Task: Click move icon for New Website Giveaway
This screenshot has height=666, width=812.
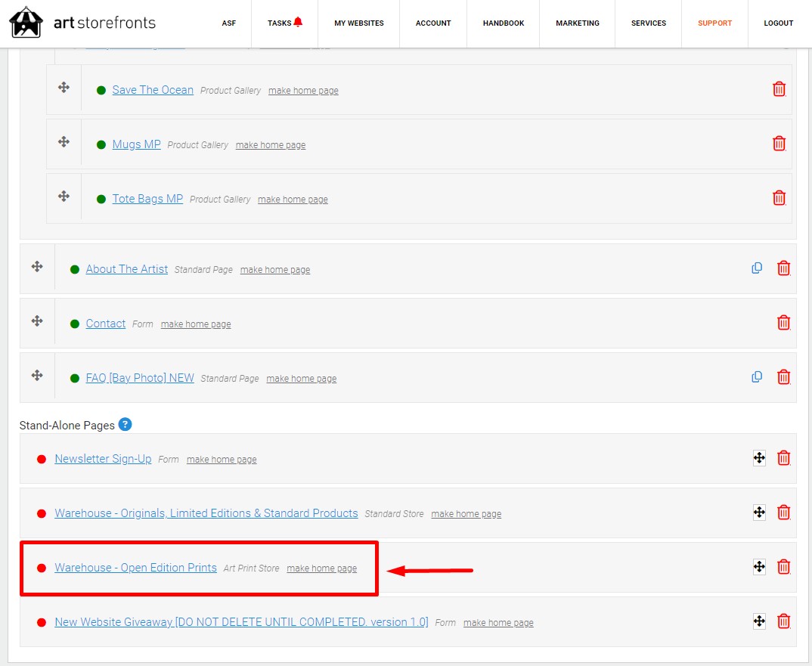Action: 759,621
